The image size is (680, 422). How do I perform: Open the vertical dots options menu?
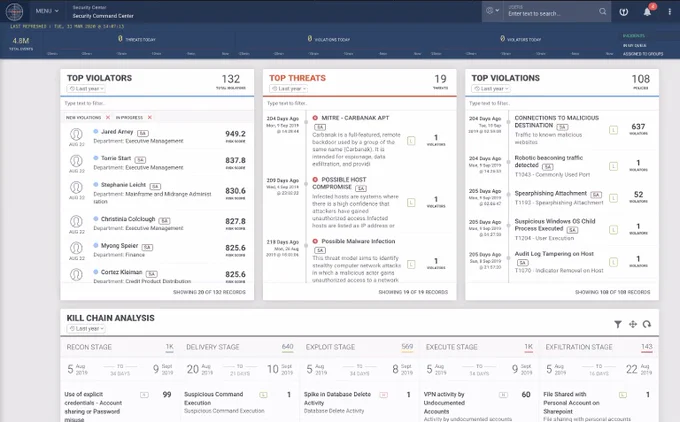click(670, 12)
